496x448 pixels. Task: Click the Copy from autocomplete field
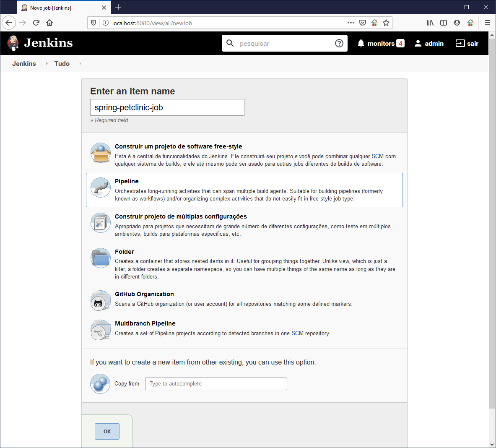point(216,384)
